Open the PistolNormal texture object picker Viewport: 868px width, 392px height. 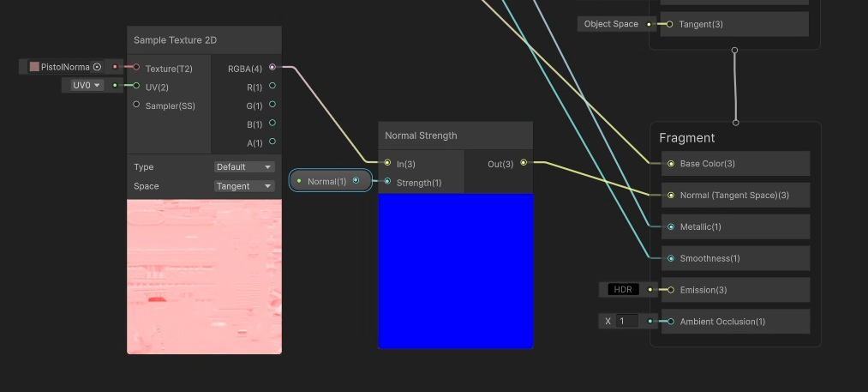point(98,67)
